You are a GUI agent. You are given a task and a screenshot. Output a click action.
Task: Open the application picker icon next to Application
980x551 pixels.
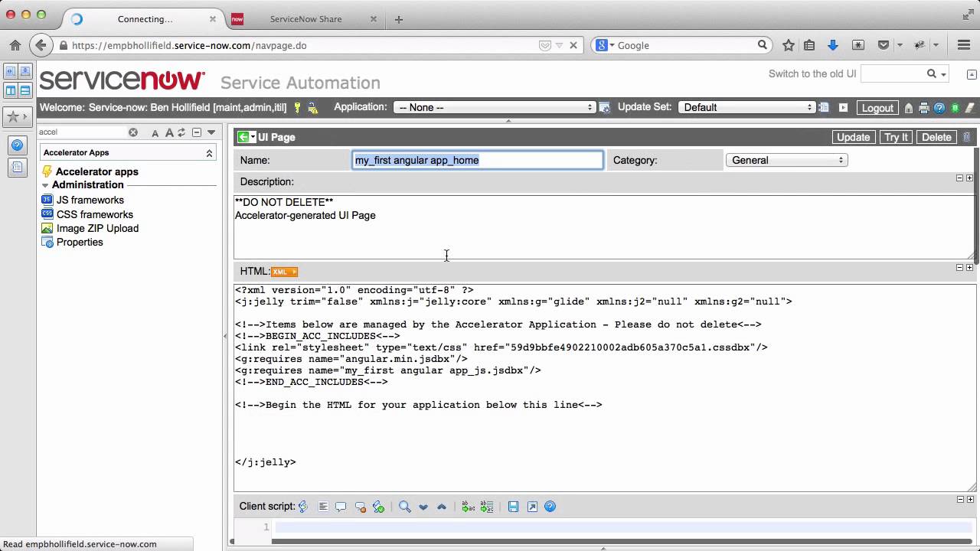pyautogui.click(x=605, y=108)
